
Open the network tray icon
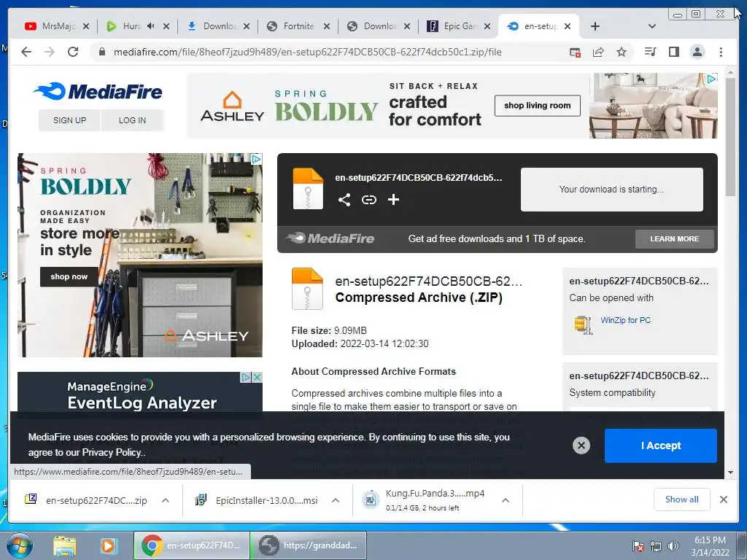(656, 546)
